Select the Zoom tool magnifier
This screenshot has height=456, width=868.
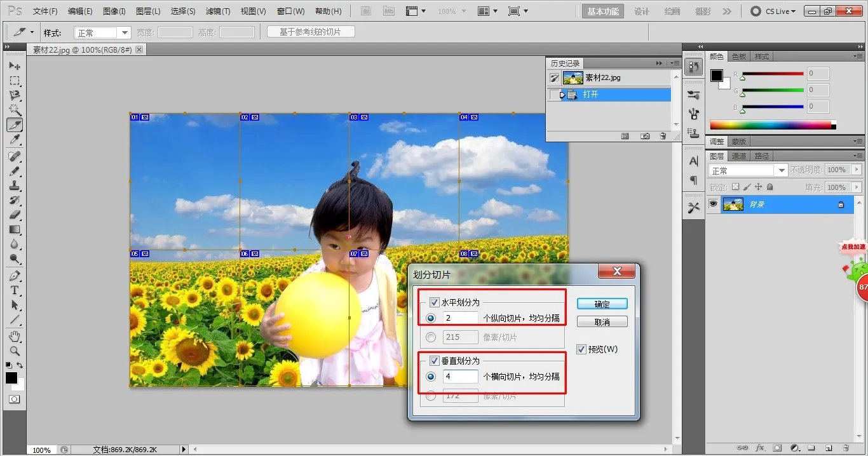coord(15,351)
